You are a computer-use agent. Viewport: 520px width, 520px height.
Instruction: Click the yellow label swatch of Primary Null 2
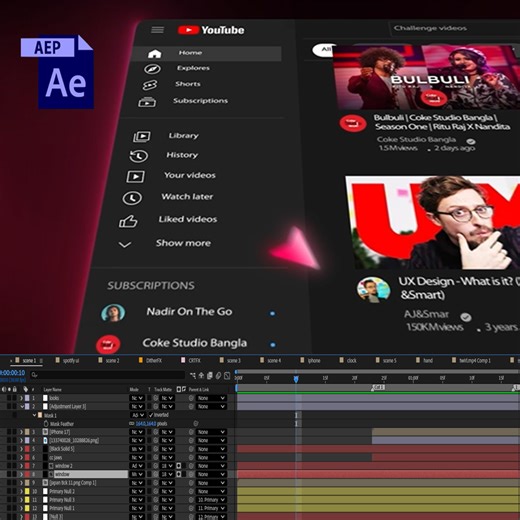(27, 491)
